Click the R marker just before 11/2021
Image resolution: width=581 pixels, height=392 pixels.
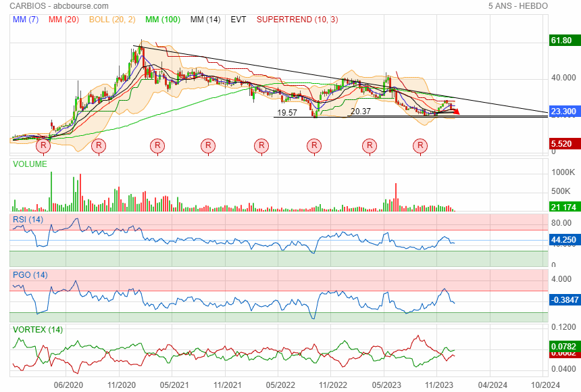tap(208, 145)
